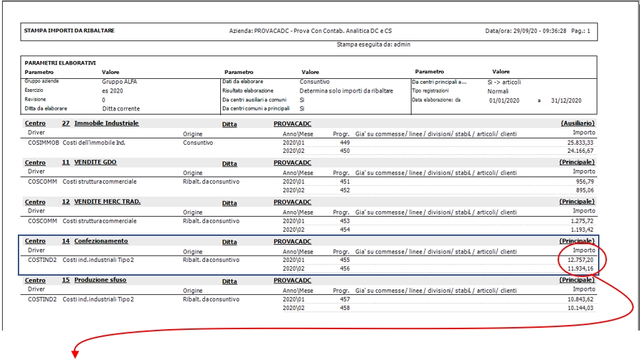Image resolution: width=644 pixels, height=360 pixels.
Task: Click the "PARAMETRI ELABORATIVI" section heading
Action: [60, 63]
